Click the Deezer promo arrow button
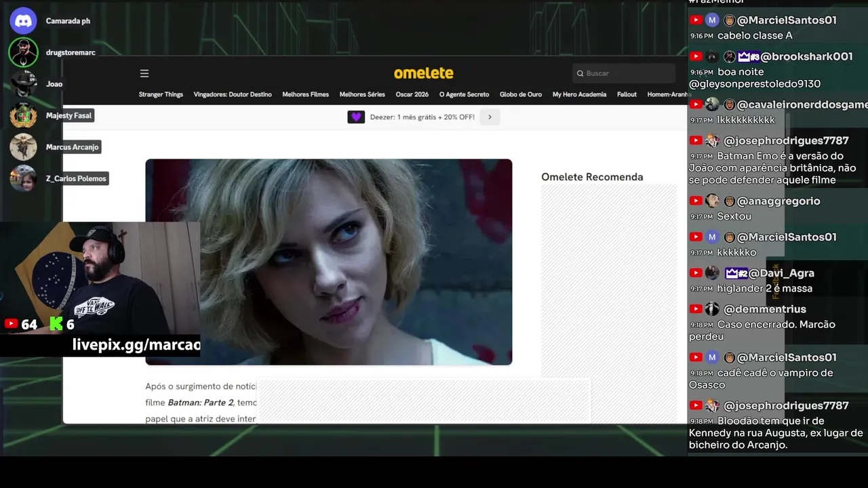Screen dimensions: 868x488 [490, 117]
